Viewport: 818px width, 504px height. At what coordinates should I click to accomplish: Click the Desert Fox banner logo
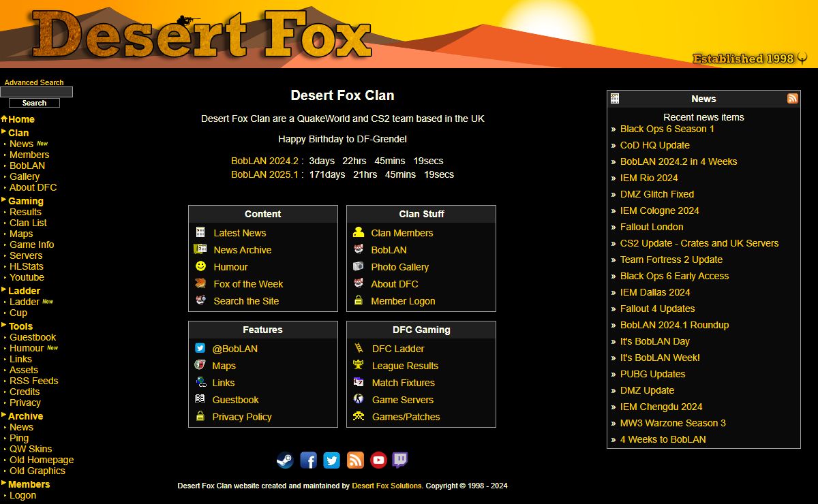point(201,34)
